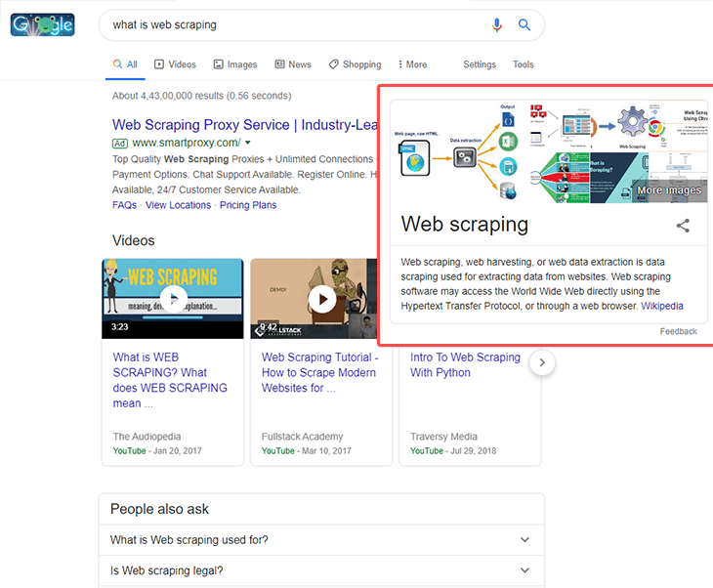
Task: Open 'What is WEB SCRAPING? What does' video title
Action: (x=170, y=380)
